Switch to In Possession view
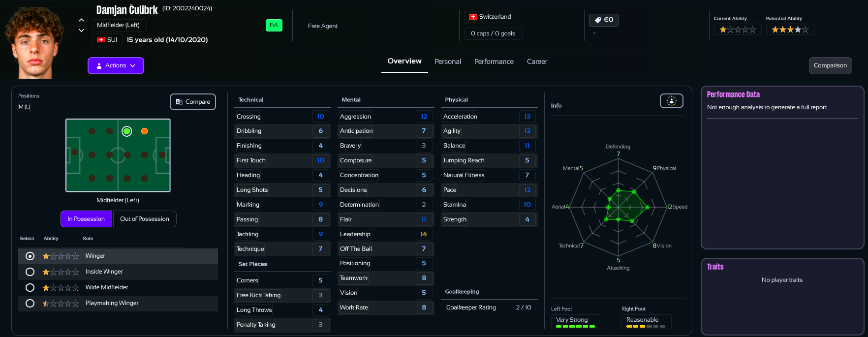The width and height of the screenshot is (868, 337). (x=86, y=219)
